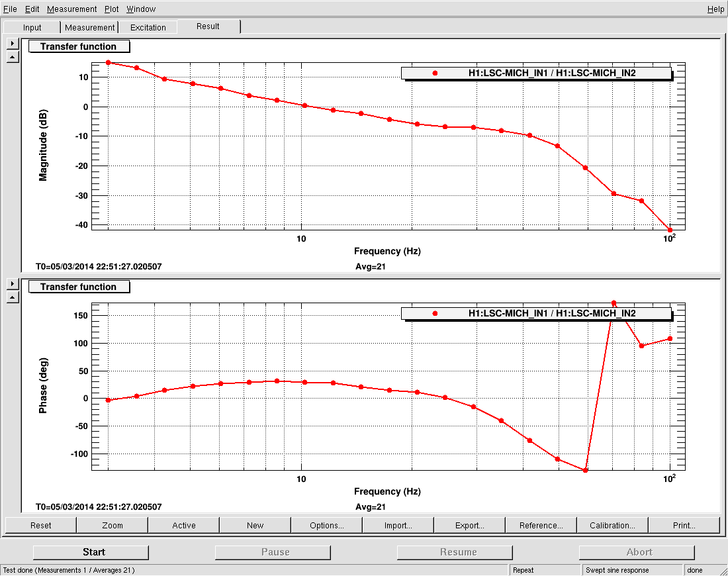Click the red marker in the phase legend
728x576 pixels.
click(x=435, y=313)
